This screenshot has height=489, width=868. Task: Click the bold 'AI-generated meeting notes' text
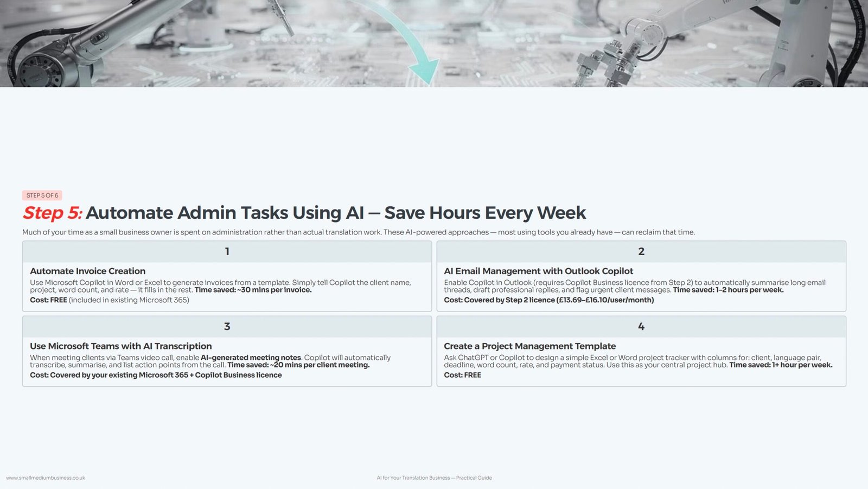pos(251,358)
